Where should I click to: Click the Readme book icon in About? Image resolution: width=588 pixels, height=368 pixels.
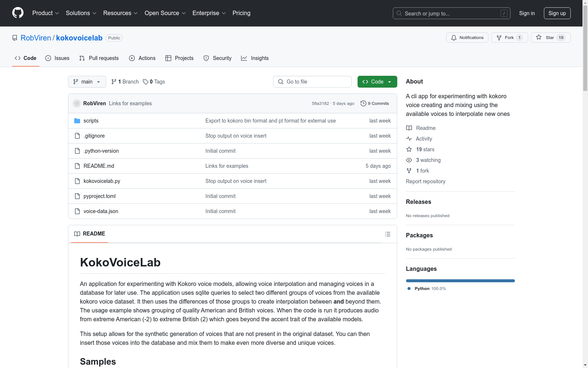pyautogui.click(x=409, y=128)
